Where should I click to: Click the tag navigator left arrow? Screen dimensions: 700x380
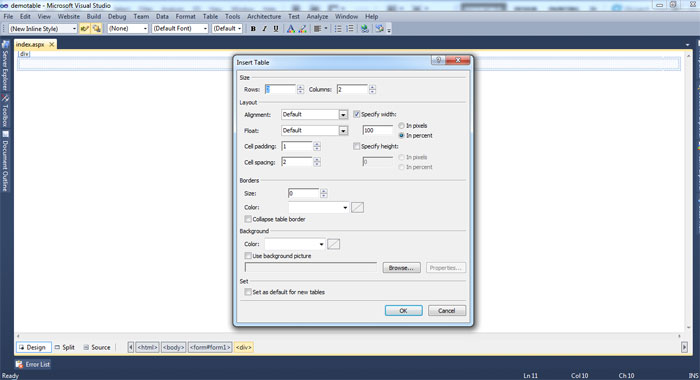(130, 347)
